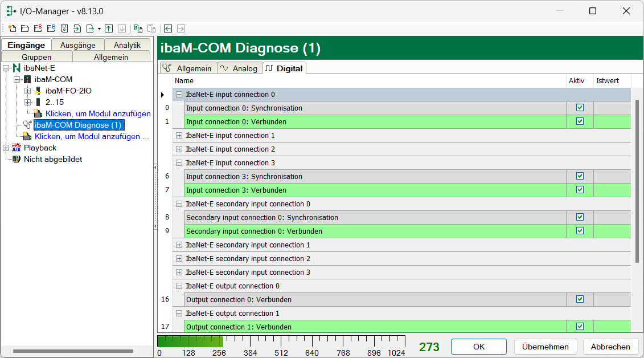Expand the Playback tree node
Viewport: 644px width, 358px height.
[6, 148]
